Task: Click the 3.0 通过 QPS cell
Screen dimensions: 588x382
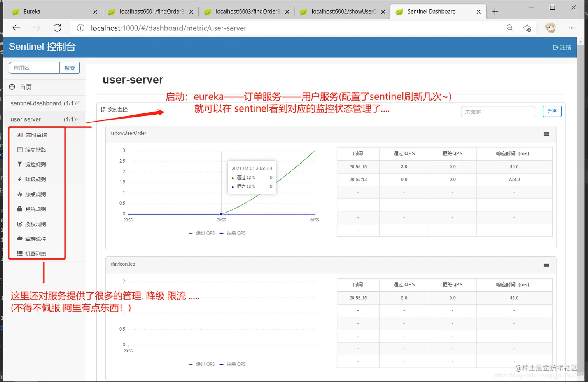Action: tap(404, 166)
